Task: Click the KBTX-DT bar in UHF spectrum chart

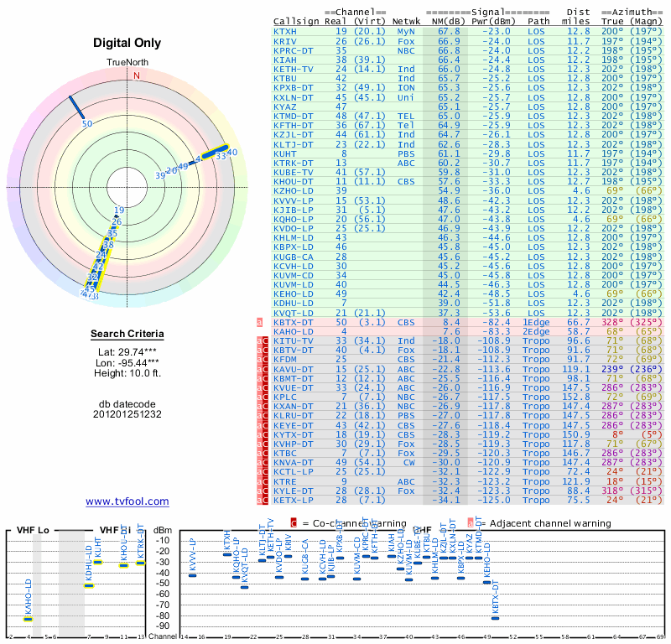Action: pos(495,617)
